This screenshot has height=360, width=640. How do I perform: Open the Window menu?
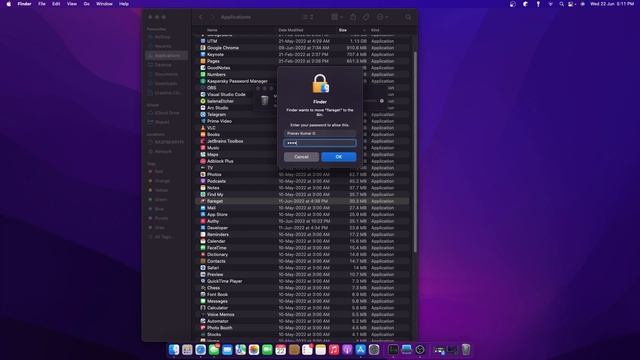tap(104, 4)
